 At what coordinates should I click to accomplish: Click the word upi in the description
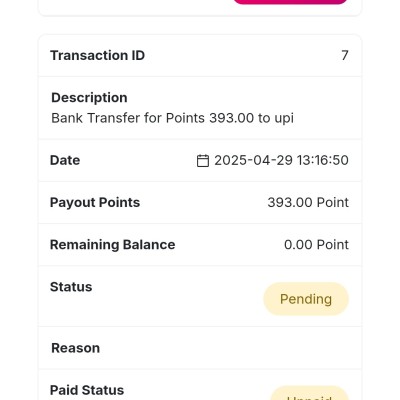[x=284, y=118]
